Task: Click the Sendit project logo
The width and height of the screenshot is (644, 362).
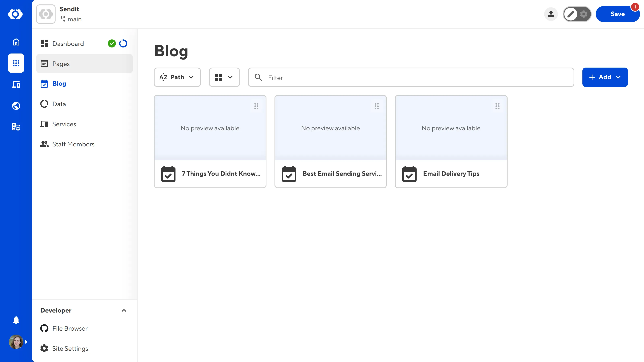Action: coord(45,14)
